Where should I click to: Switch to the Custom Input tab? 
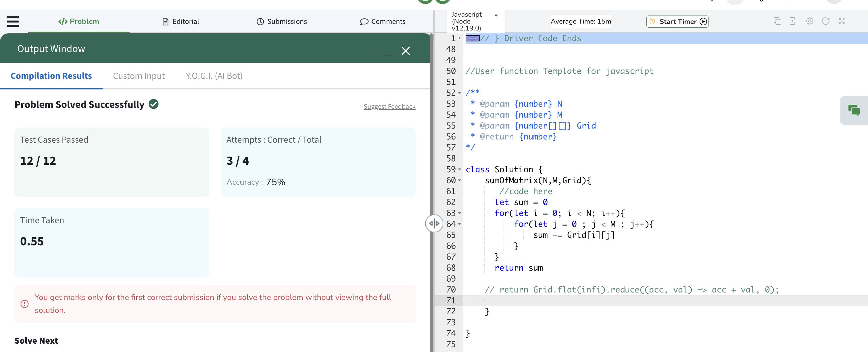pos(139,76)
